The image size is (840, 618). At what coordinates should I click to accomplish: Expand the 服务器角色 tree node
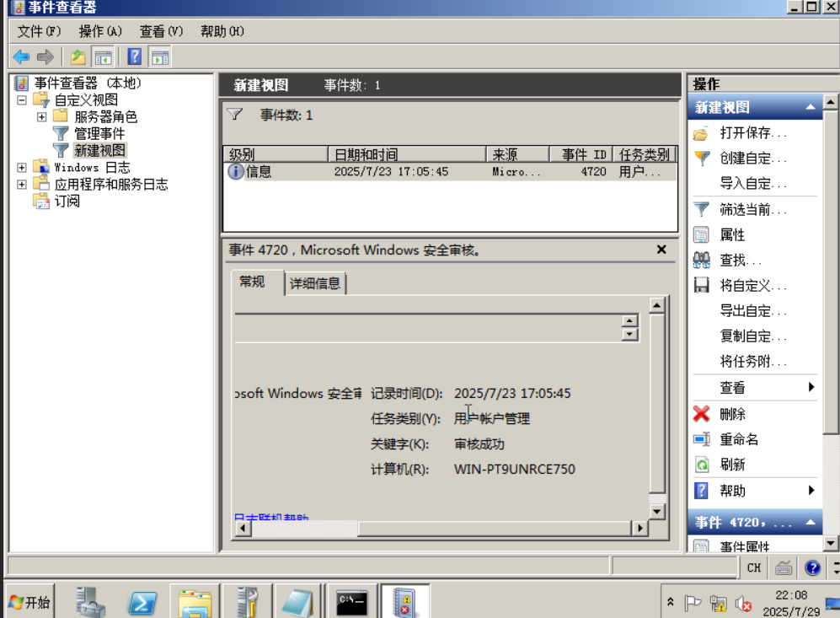[40, 116]
